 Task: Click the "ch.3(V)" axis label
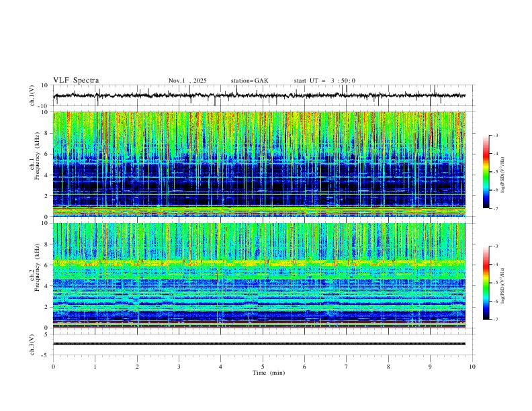tap(33, 345)
